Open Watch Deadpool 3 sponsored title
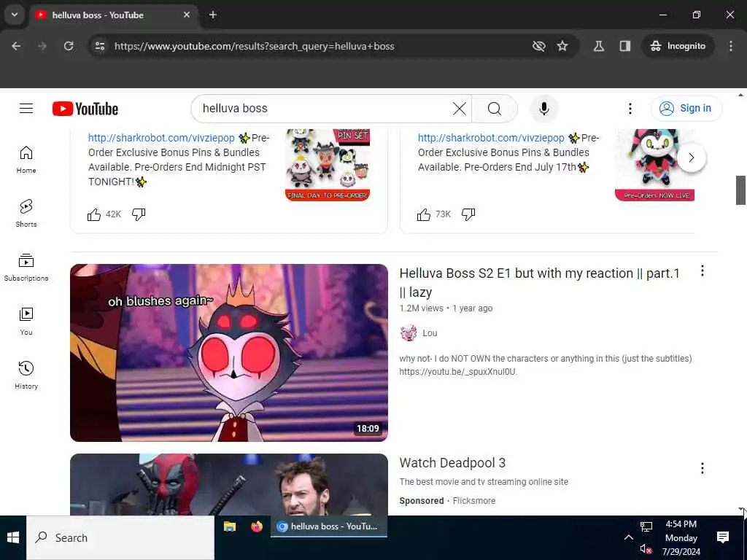This screenshot has width=747, height=560. 452,463
